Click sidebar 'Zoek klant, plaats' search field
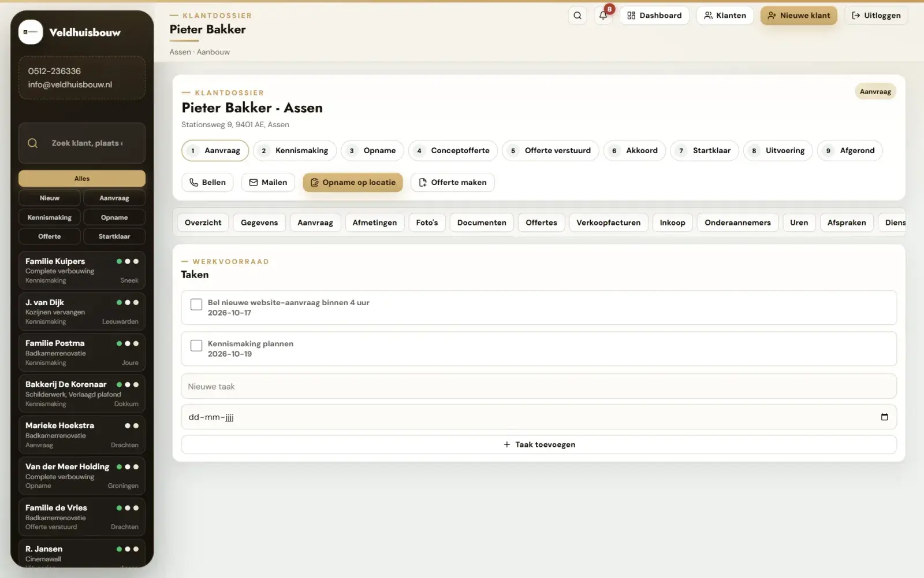The image size is (924, 578). 82,143
